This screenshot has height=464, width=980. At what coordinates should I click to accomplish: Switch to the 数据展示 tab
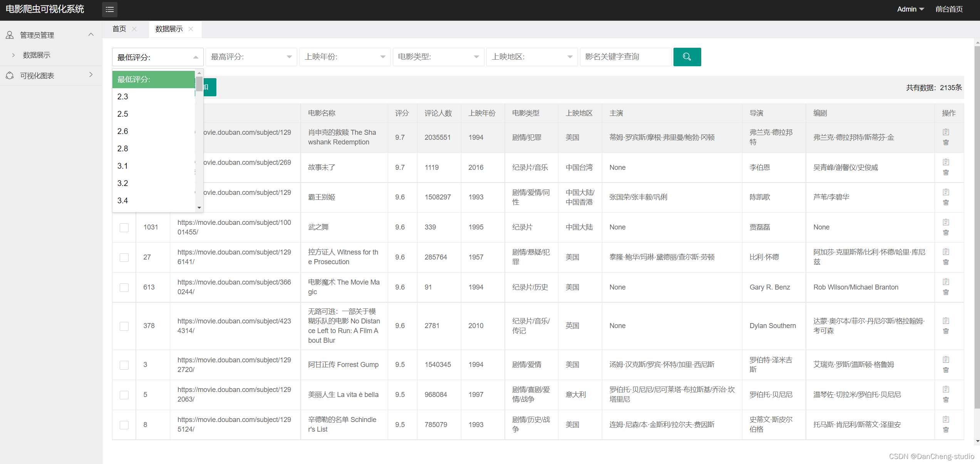pos(169,29)
